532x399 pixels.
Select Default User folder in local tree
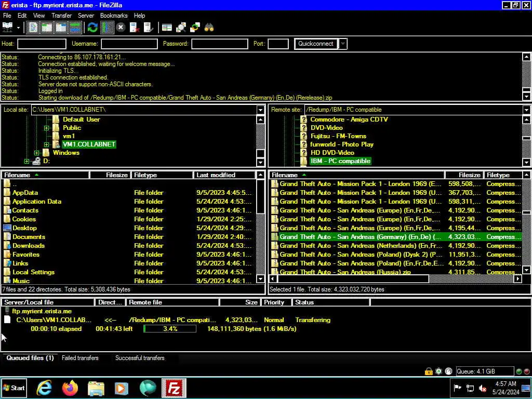[x=81, y=119]
